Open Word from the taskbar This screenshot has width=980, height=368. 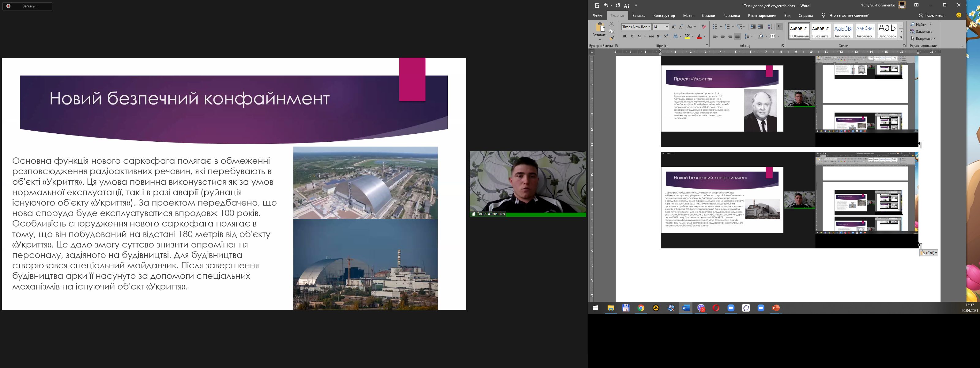[x=686, y=308]
